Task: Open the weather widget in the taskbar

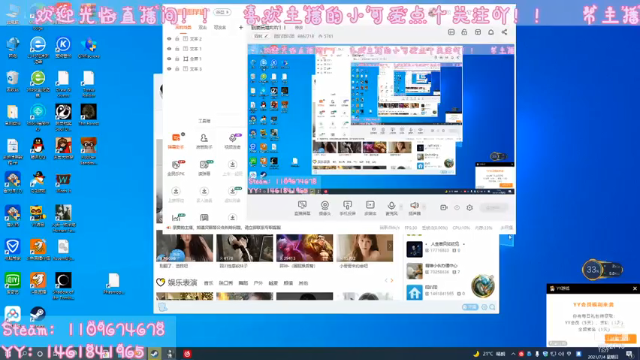Action: click(489, 354)
